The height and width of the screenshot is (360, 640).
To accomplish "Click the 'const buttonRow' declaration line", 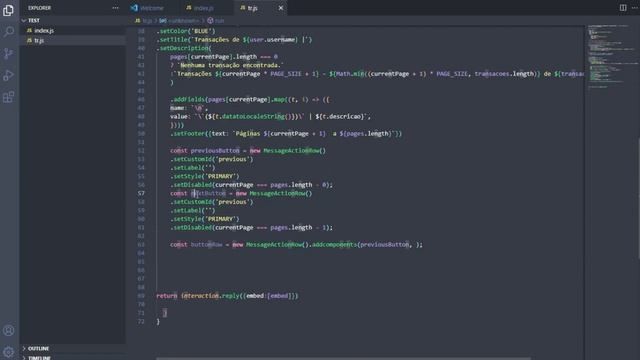I will [296, 244].
